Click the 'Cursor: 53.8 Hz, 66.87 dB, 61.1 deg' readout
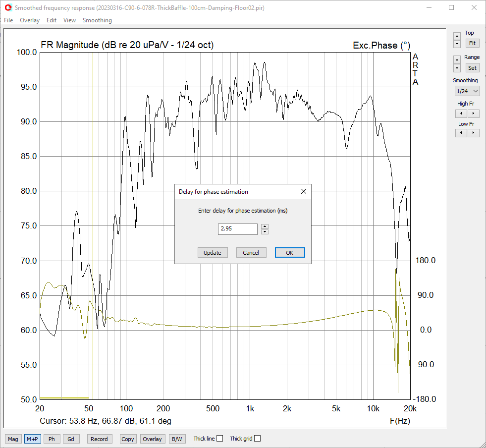486x448 pixels. [x=106, y=421]
